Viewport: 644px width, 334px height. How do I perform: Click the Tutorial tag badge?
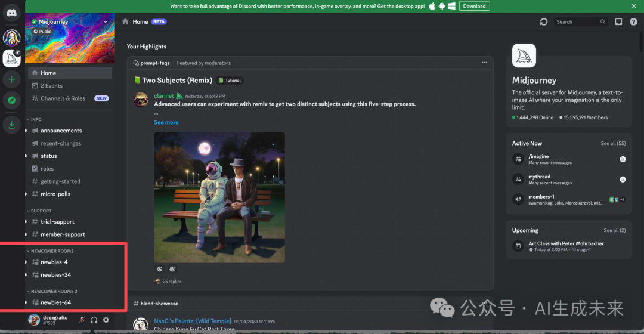[230, 81]
